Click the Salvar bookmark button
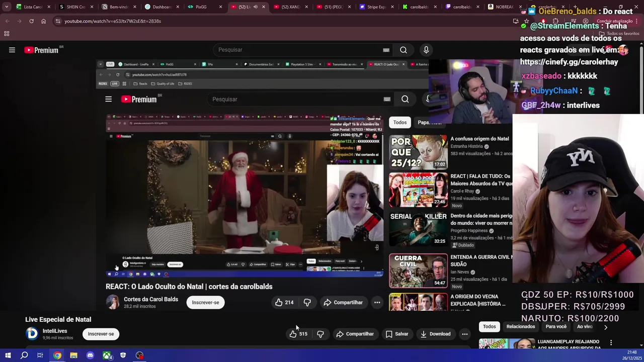The height and width of the screenshot is (362, 644). coord(397,334)
